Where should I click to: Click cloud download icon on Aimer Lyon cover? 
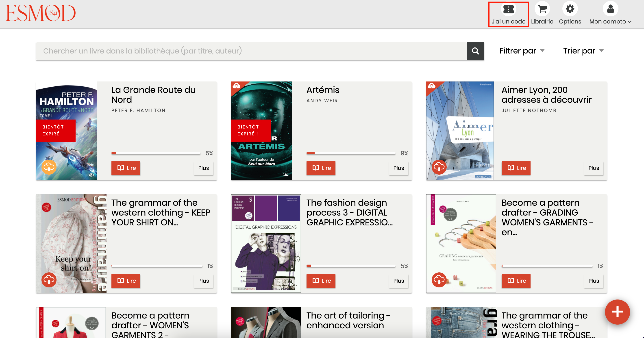pyautogui.click(x=439, y=167)
